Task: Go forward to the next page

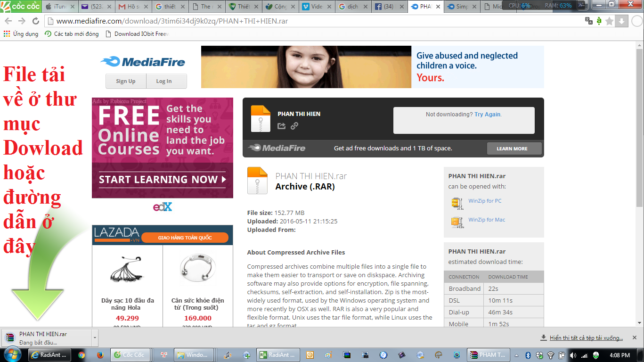Action: click(x=22, y=21)
